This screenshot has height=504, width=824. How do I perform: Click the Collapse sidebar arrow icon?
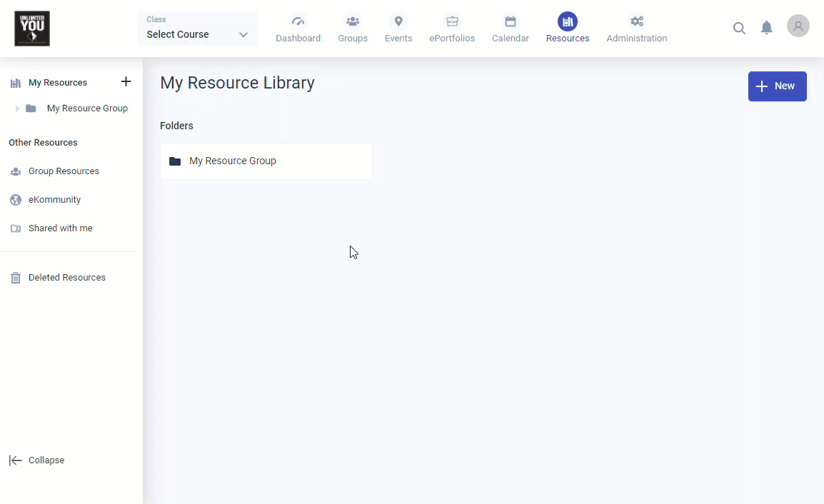[15, 460]
